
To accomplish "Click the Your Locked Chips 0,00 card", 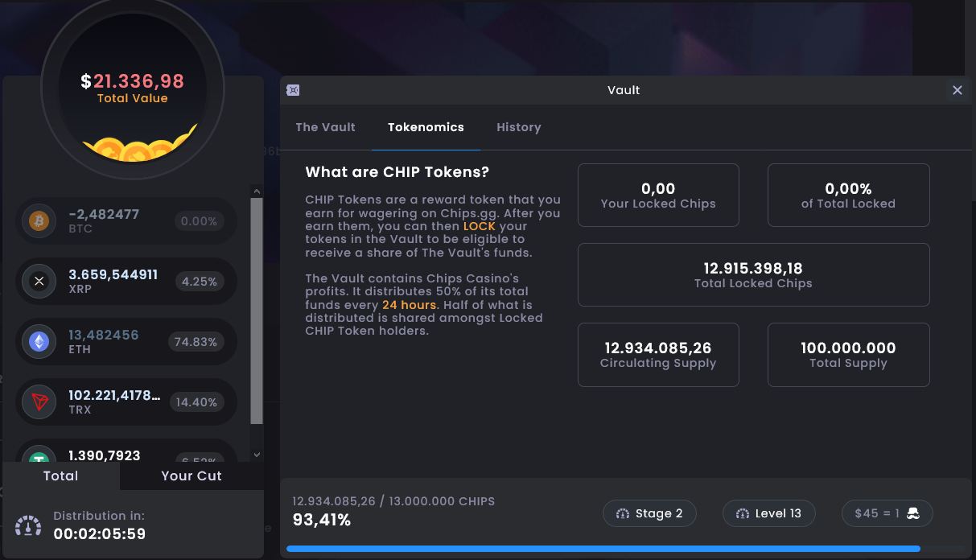I will 658,195.
